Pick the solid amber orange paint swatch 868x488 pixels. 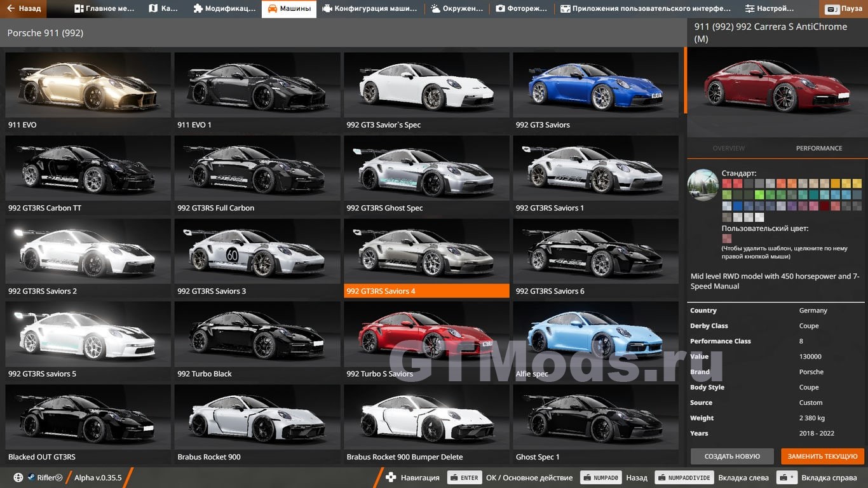pos(836,184)
